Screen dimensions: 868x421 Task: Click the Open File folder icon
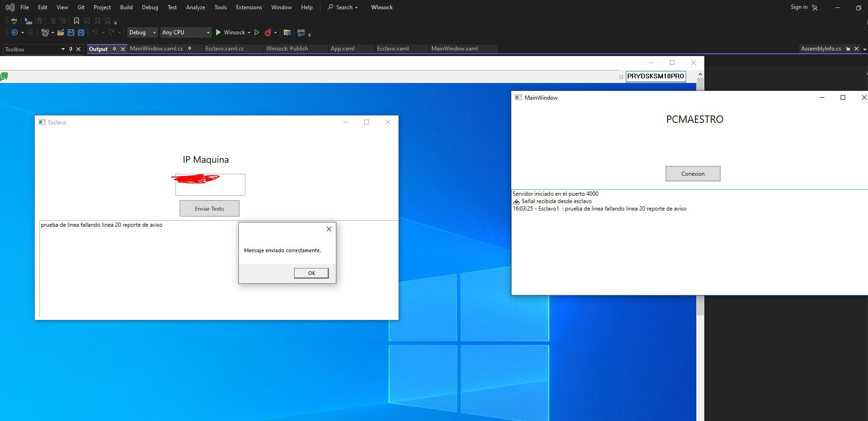[60, 32]
